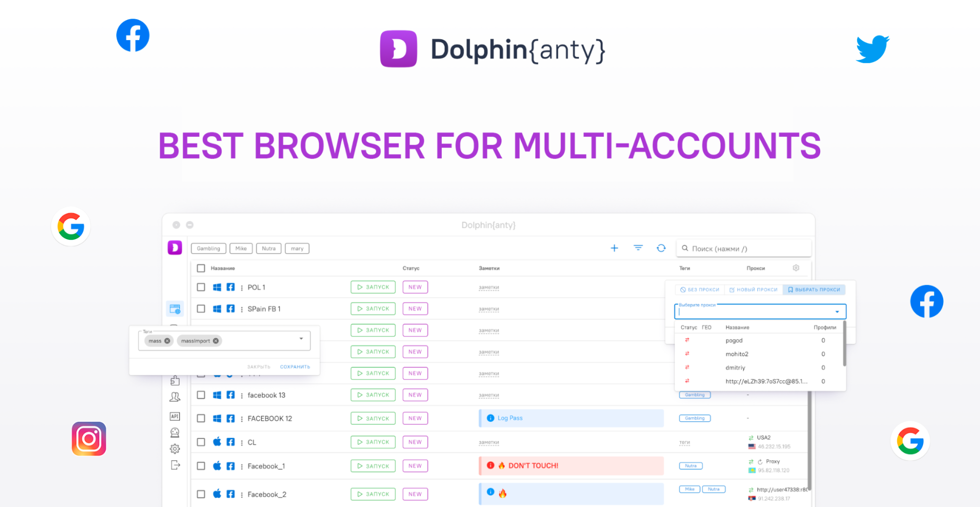Select pogod from the proxy list

pyautogui.click(x=733, y=340)
